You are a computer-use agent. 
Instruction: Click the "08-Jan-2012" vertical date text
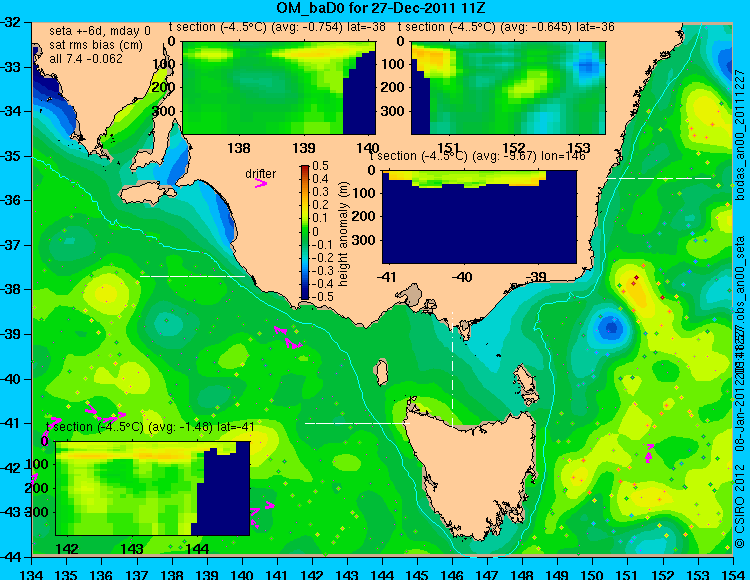(x=740, y=415)
